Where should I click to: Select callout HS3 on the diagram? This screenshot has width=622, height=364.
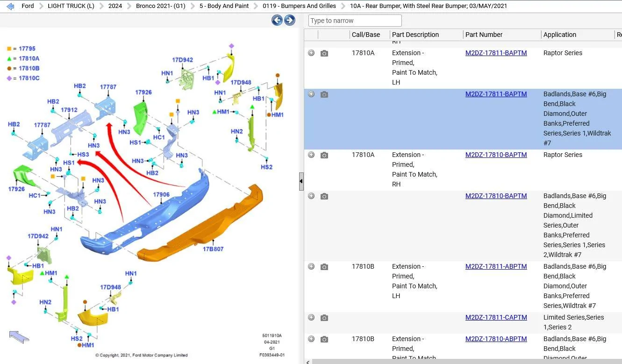(83, 155)
